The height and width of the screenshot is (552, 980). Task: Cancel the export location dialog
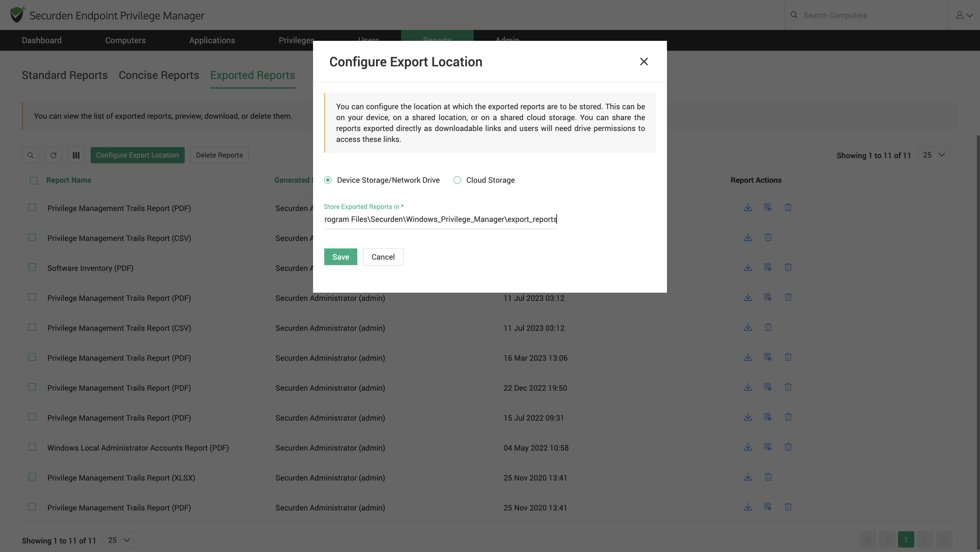point(383,257)
